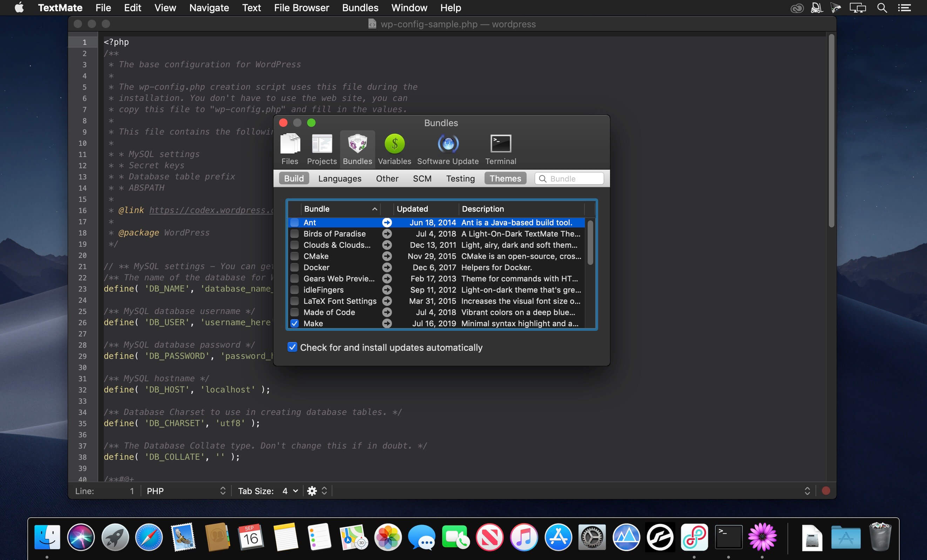This screenshot has height=560, width=927.
Task: Enable the Make bundle checkbox
Action: pos(295,323)
